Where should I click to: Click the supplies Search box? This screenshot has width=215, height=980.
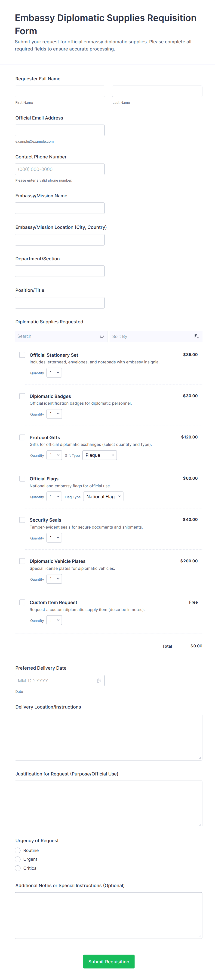(57, 336)
